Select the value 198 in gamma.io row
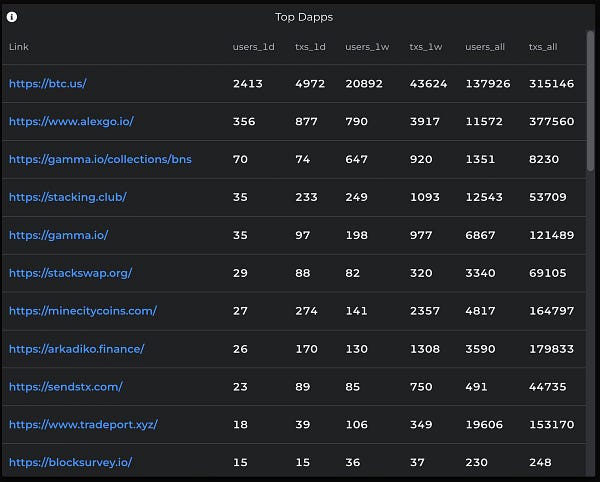600x482 pixels. 356,235
